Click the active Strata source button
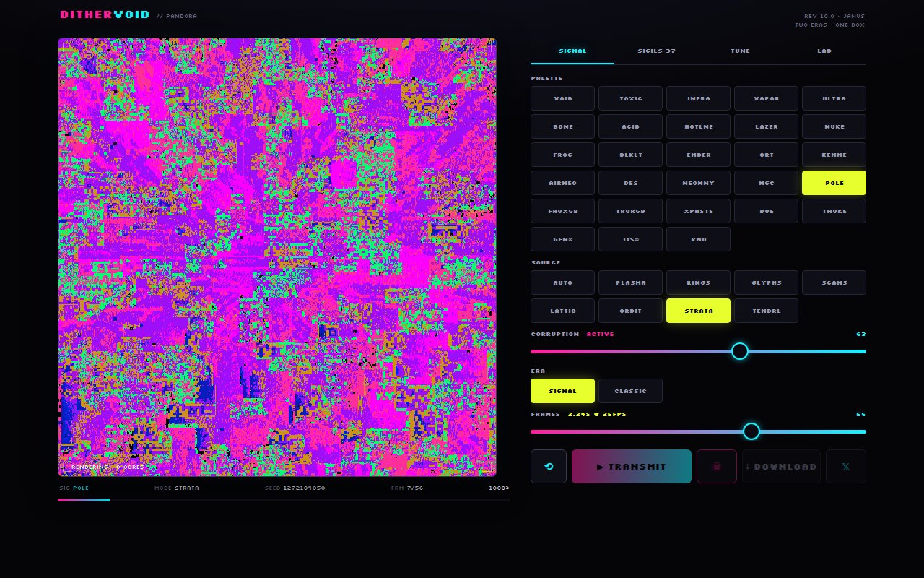924x578 pixels. [x=699, y=311]
